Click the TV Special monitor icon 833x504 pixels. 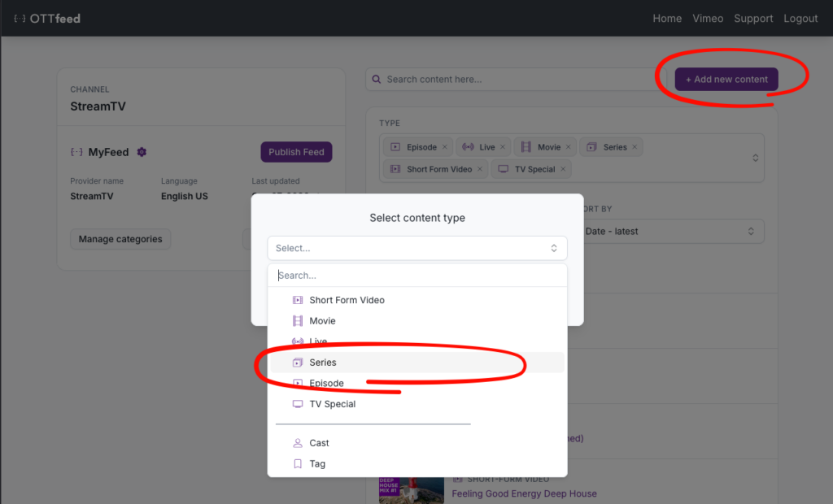298,404
